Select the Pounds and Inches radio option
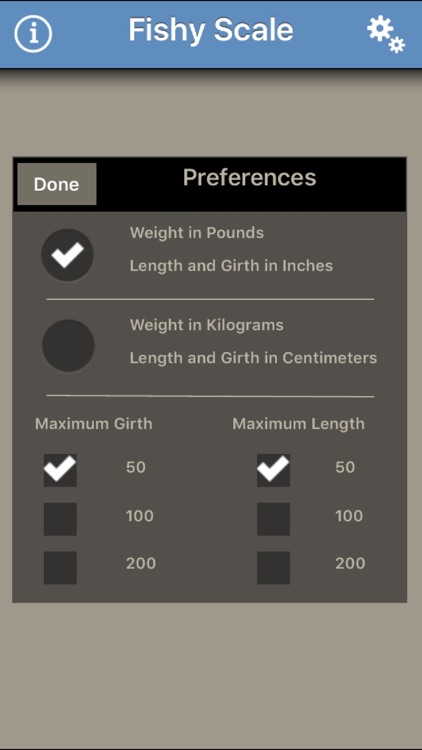This screenshot has height=750, width=422. click(x=67, y=255)
